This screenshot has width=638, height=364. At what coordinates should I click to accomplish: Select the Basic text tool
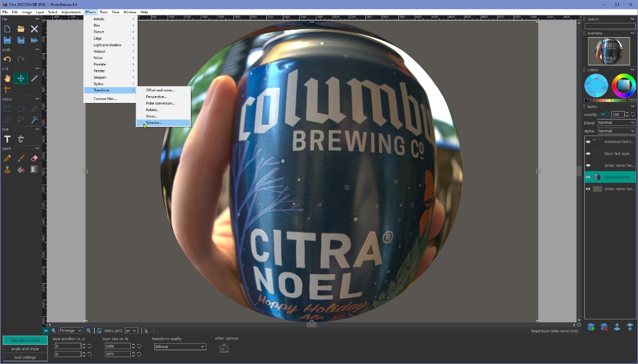[x=7, y=139]
